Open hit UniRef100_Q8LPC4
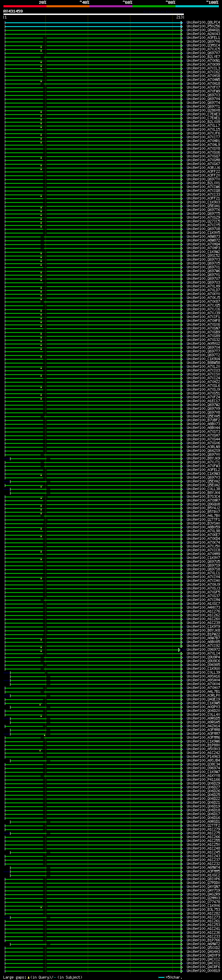The width and height of the screenshot is (222, 980). click(x=198, y=23)
